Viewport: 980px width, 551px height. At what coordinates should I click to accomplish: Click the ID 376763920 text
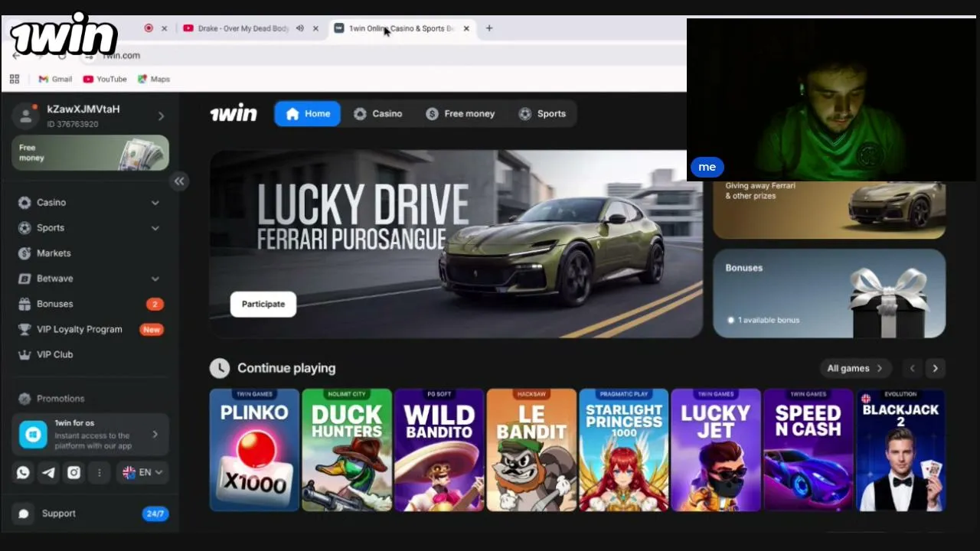point(73,124)
